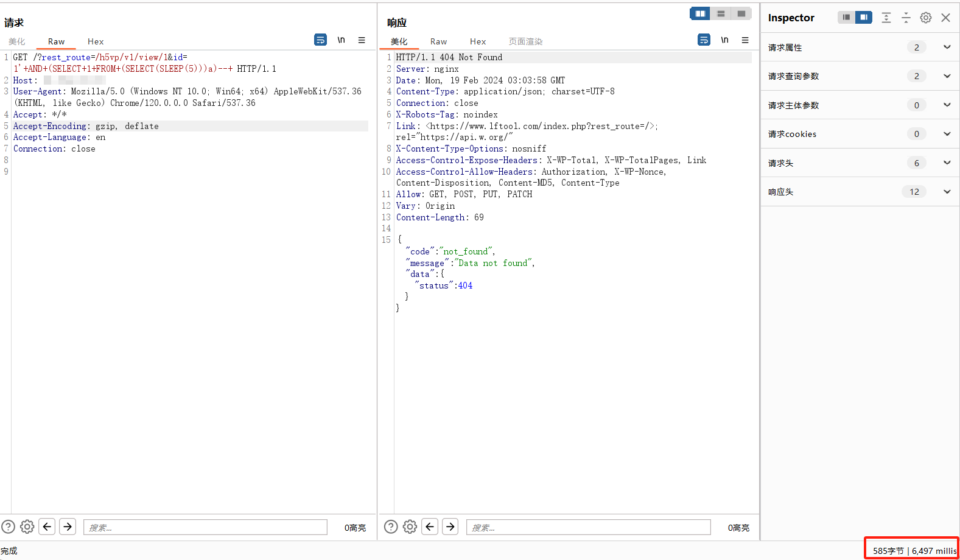Screen dimensions: 960x560
Task: Go to next search match in request
Action: pos(68,527)
